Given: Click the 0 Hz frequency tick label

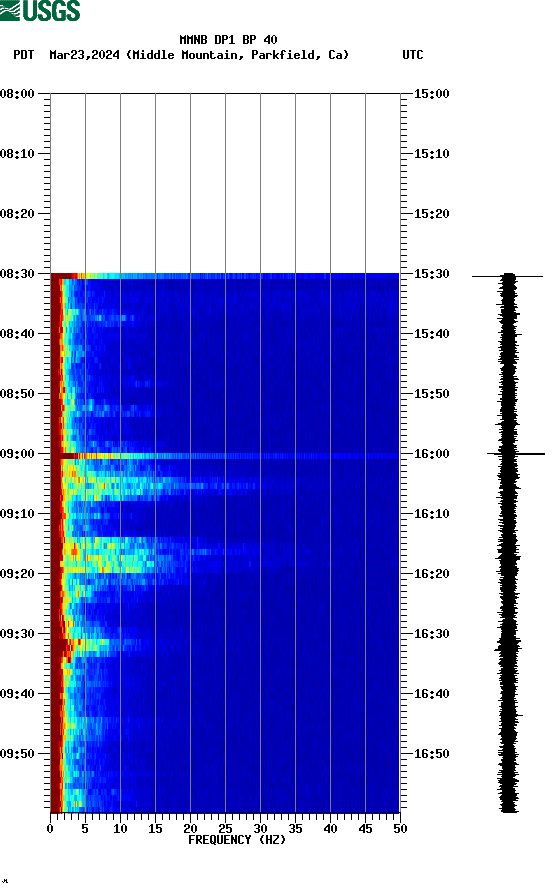Looking at the screenshot, I should [x=50, y=829].
